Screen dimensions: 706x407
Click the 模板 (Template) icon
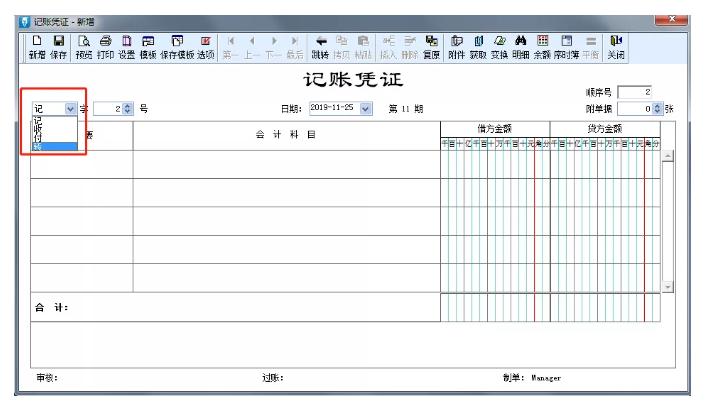click(x=148, y=47)
